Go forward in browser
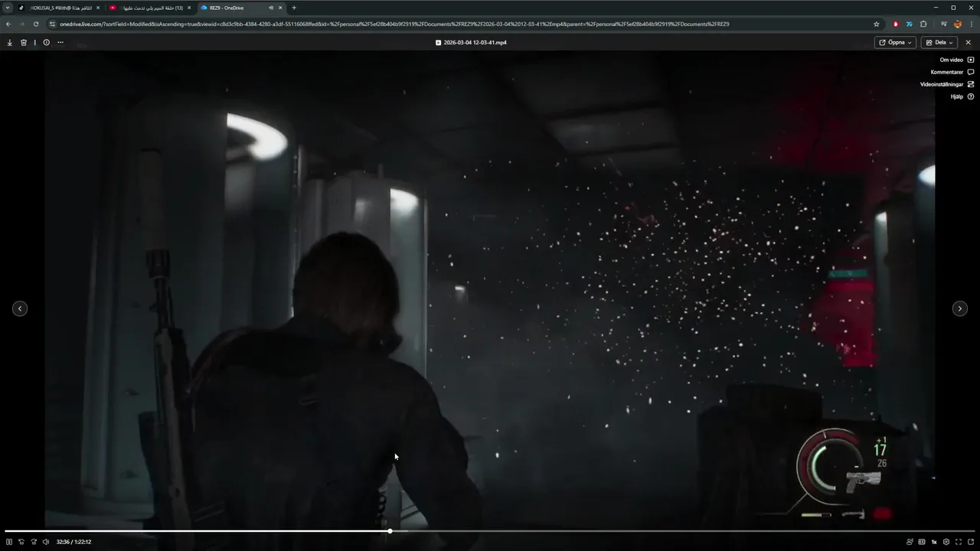 pos(22,24)
